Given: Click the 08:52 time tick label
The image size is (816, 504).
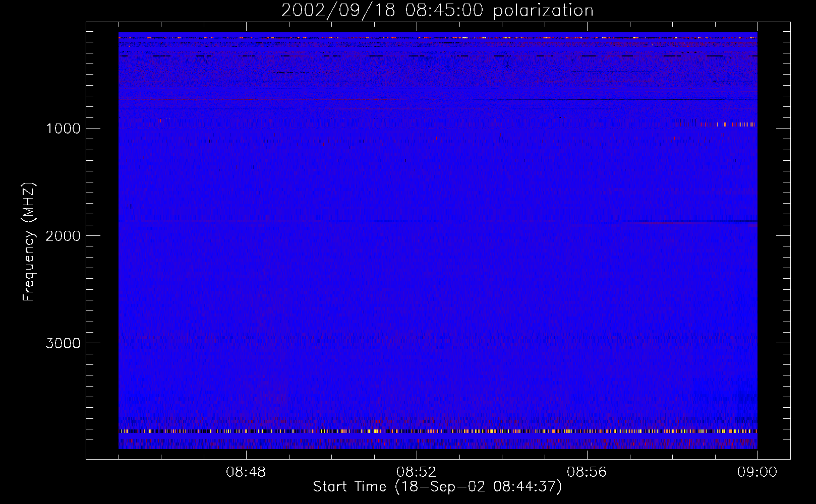Looking at the screenshot, I should [416, 472].
